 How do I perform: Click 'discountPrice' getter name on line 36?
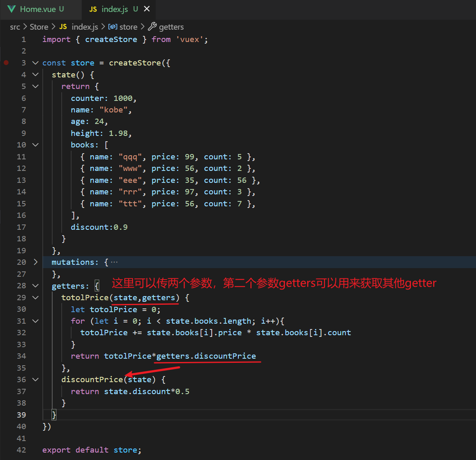[x=92, y=380]
